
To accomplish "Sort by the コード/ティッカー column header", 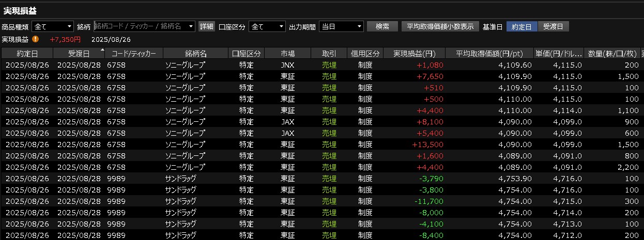I will [x=134, y=53].
